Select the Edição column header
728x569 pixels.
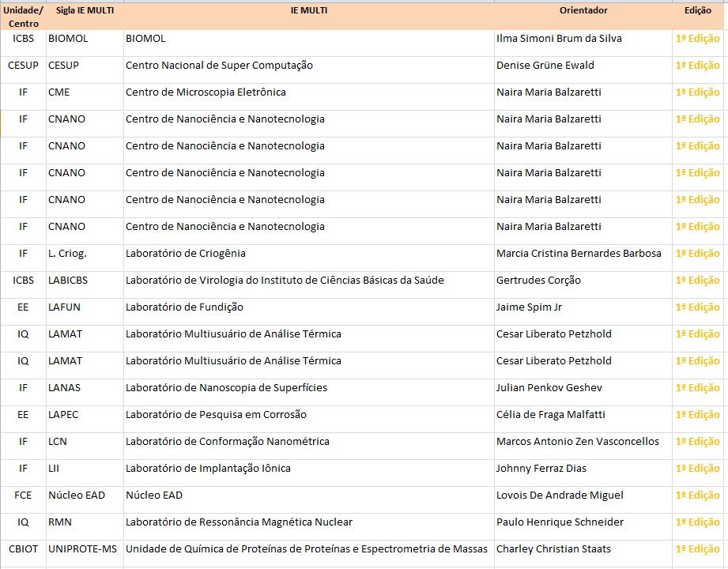697,10
